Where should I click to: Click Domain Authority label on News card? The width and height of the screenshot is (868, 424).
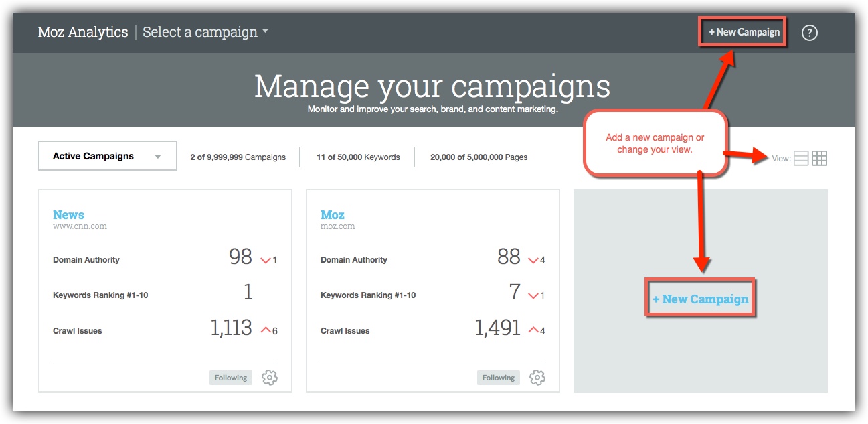click(86, 260)
